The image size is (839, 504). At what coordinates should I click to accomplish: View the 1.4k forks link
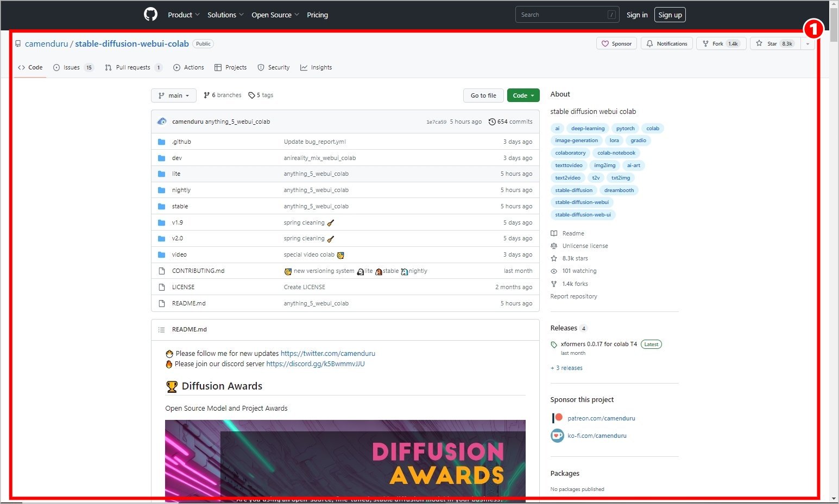point(570,284)
